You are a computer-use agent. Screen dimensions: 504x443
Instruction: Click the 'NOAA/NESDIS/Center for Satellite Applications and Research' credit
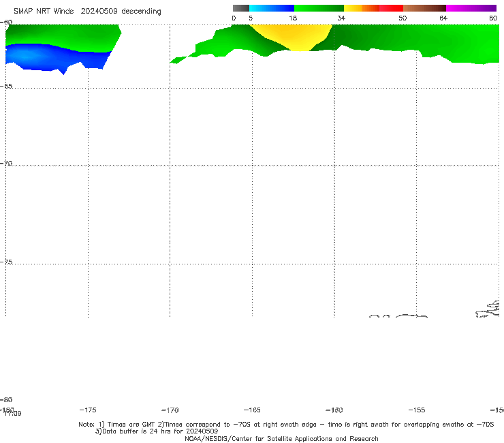click(281, 439)
